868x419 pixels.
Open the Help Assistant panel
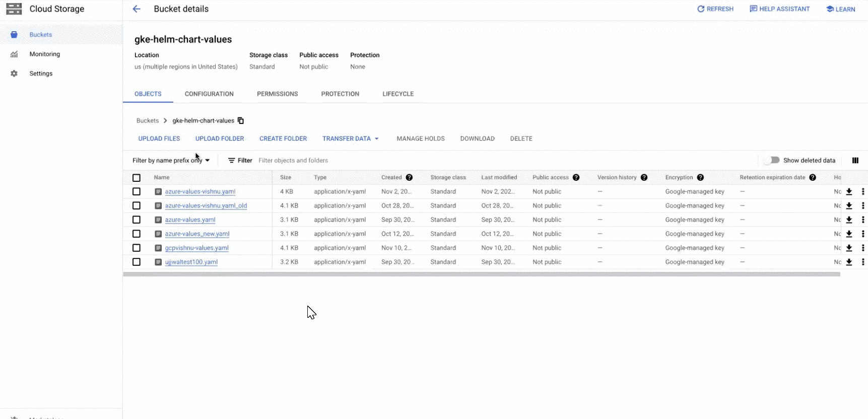point(779,9)
